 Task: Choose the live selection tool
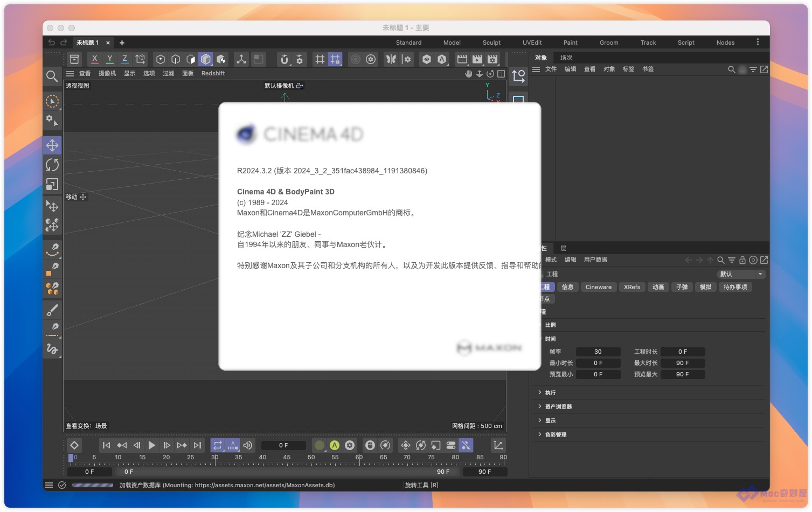52,101
